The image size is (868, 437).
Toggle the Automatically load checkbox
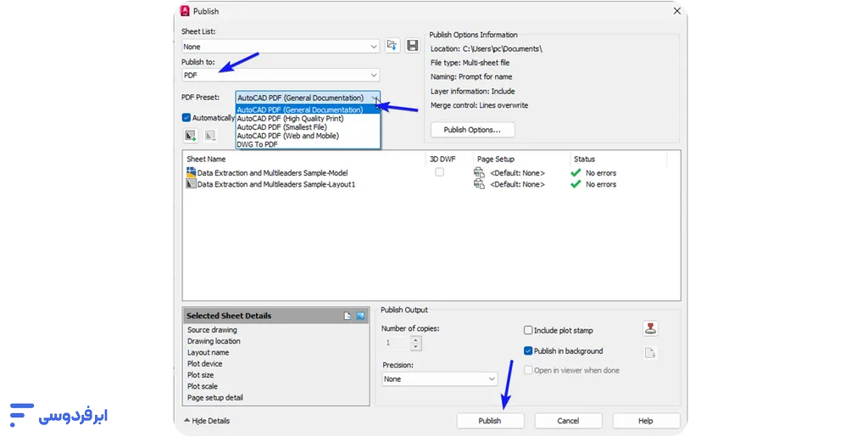click(x=186, y=117)
